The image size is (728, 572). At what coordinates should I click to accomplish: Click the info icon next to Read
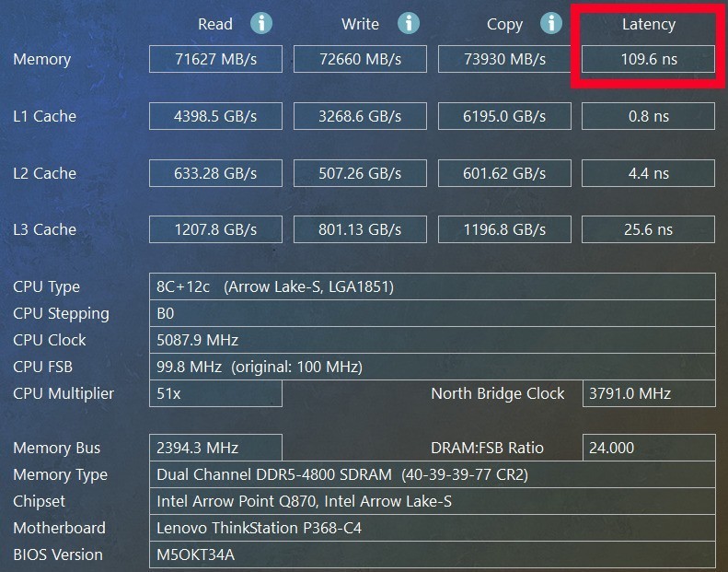[262, 24]
